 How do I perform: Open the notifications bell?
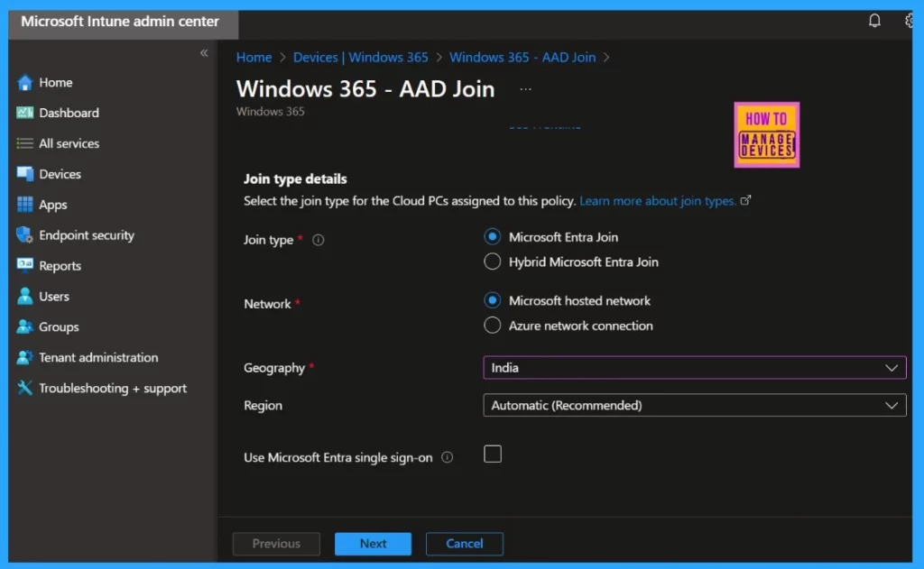tap(874, 22)
